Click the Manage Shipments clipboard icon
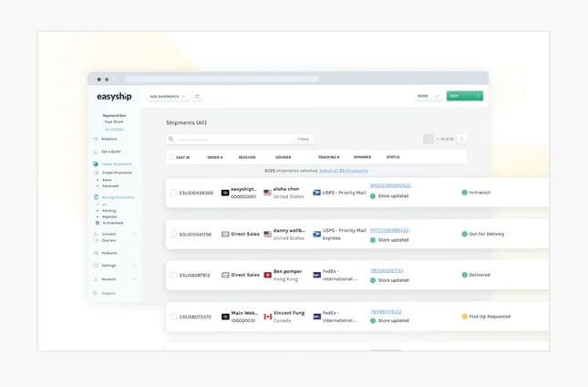This screenshot has width=588, height=387. pyautogui.click(x=96, y=197)
